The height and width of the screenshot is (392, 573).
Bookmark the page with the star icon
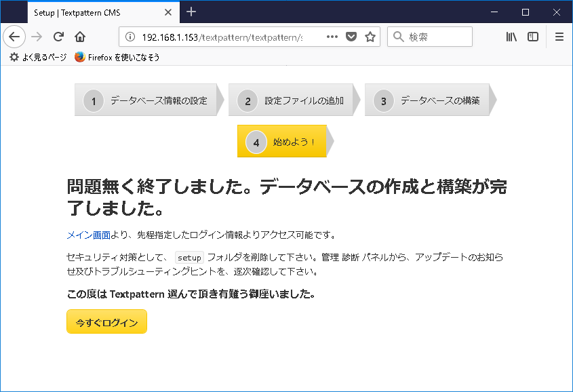[x=370, y=37]
